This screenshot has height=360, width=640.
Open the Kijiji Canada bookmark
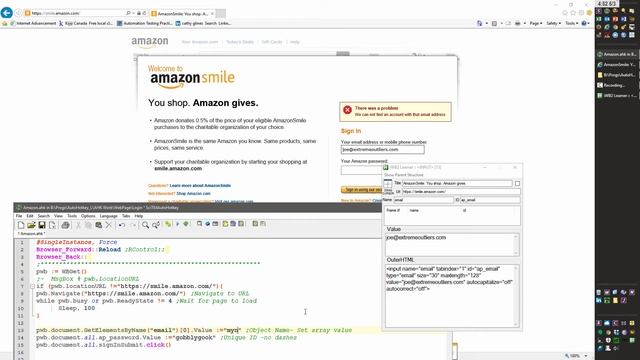pyautogui.click(x=86, y=23)
